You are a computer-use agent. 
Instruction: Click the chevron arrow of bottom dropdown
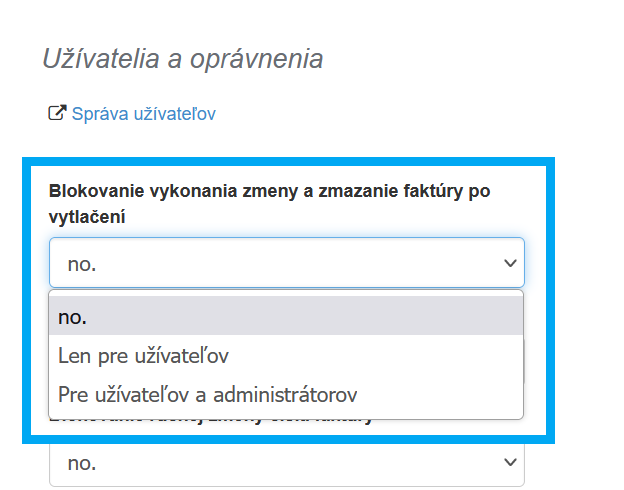pyautogui.click(x=510, y=463)
